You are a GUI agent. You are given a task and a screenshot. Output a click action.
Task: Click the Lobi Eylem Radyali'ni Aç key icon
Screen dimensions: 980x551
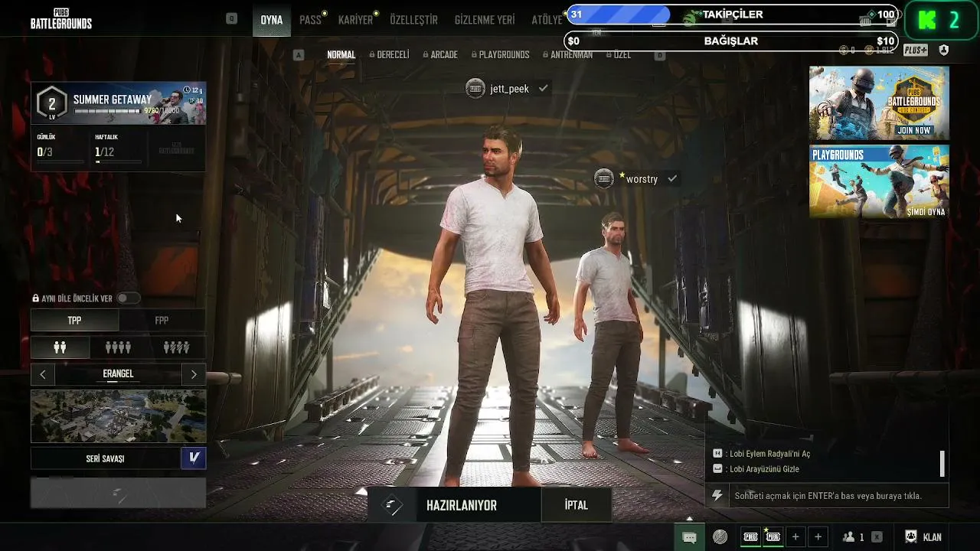[717, 454]
